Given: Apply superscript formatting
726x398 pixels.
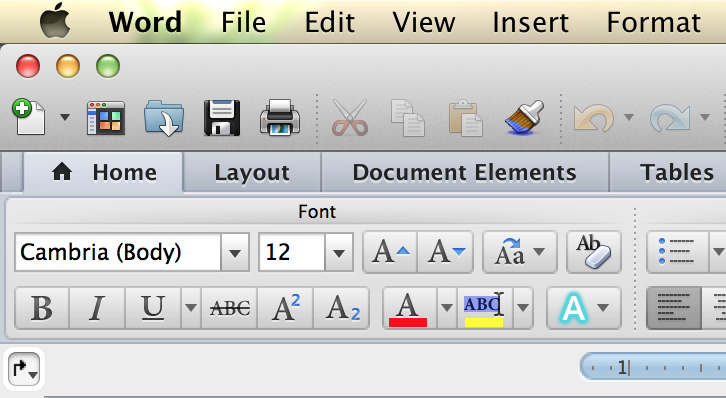Looking at the screenshot, I should point(285,308).
